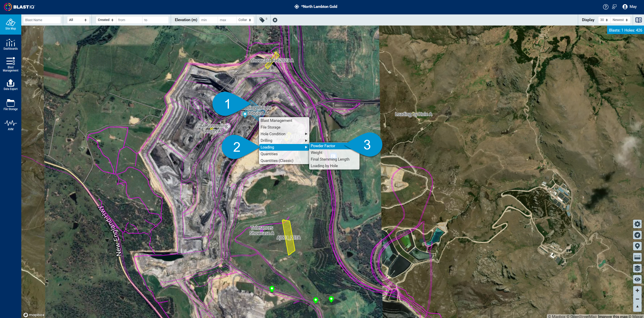This screenshot has height=318, width=644.
Task: Open the Created date-type dropdown
Action: (x=106, y=20)
